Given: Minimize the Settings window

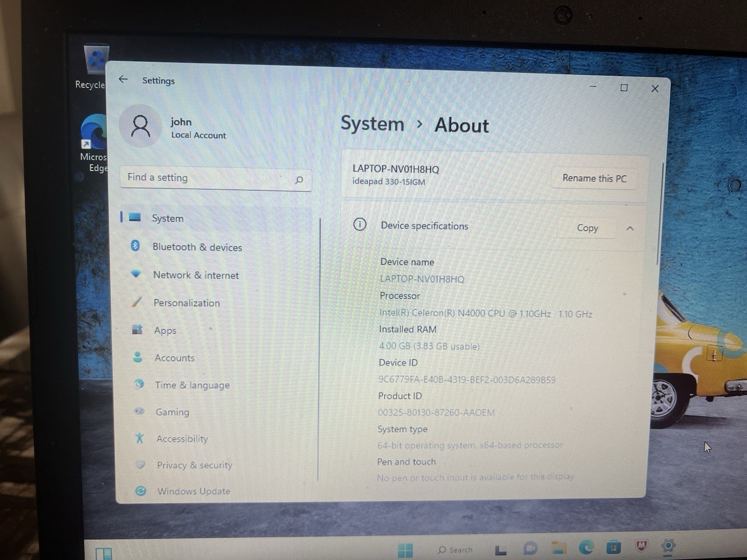Looking at the screenshot, I should pos(593,87).
